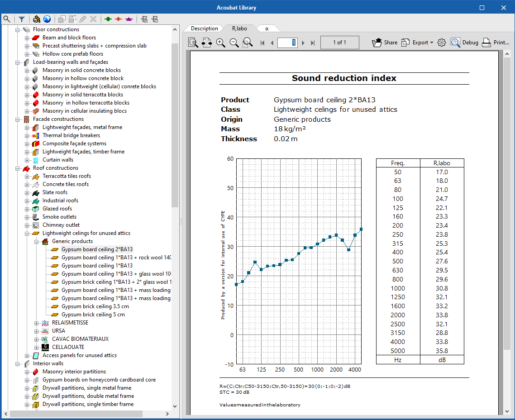Collapse Roof constructions node

tap(17, 168)
